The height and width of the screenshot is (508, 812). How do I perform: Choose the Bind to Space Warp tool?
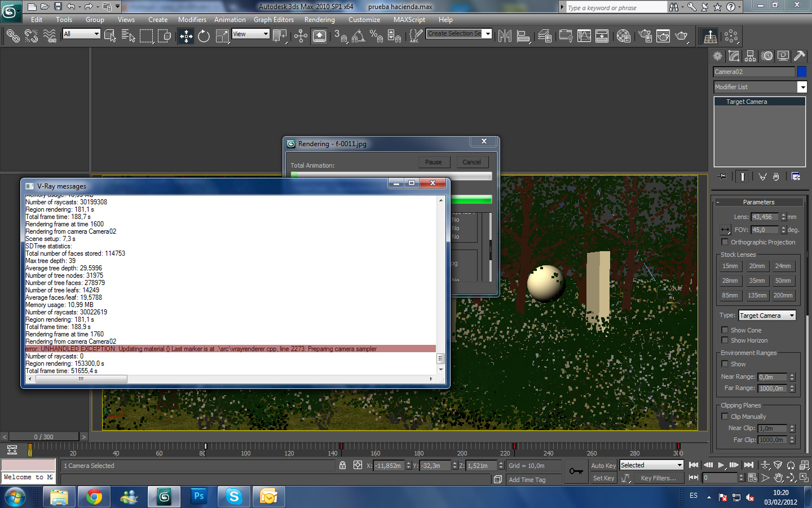coord(50,36)
